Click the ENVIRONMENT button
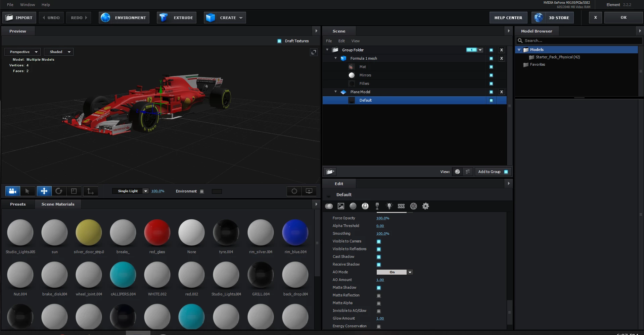 pos(124,18)
